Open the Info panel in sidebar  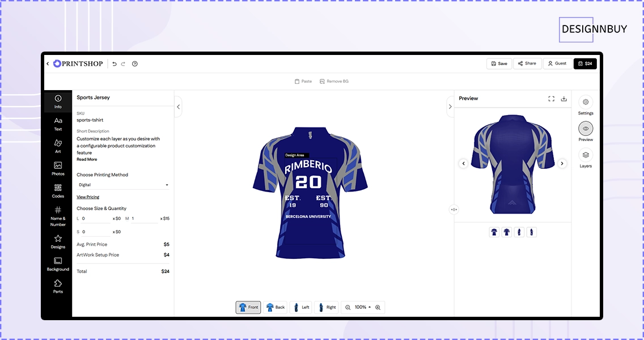click(x=58, y=101)
